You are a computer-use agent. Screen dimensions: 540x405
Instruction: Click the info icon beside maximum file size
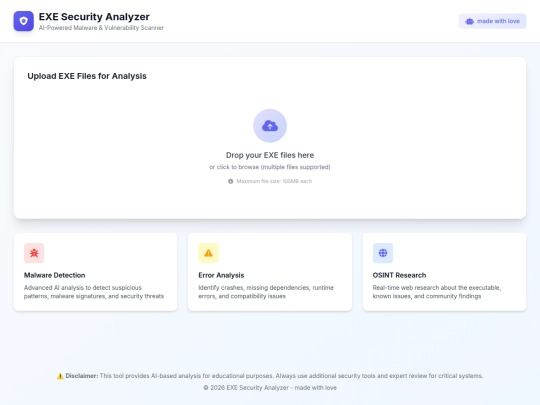pyautogui.click(x=230, y=181)
